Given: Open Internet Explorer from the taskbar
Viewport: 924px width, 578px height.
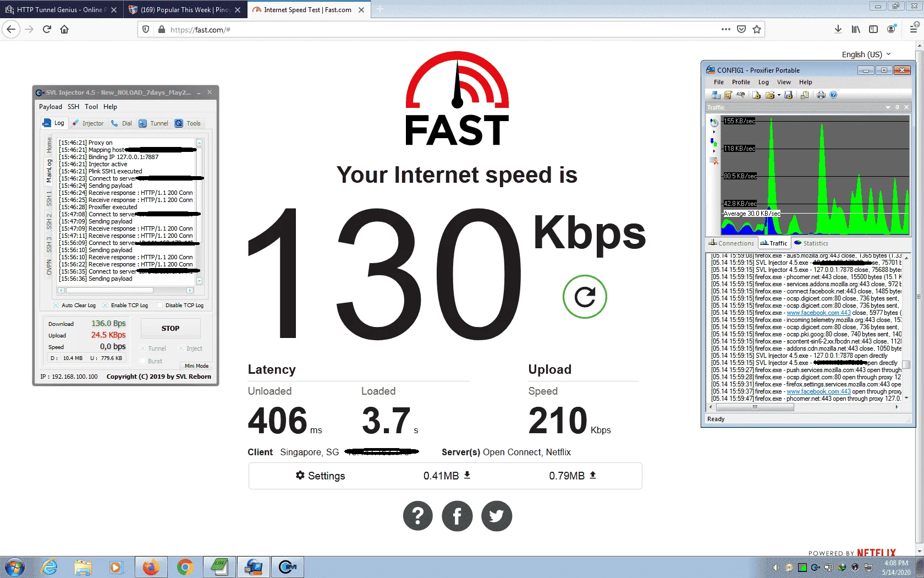Looking at the screenshot, I should click(50, 567).
